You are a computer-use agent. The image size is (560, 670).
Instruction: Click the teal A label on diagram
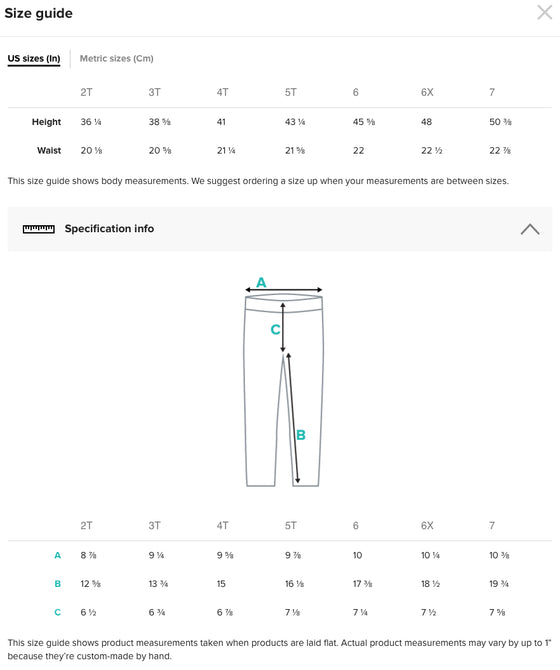tap(261, 282)
